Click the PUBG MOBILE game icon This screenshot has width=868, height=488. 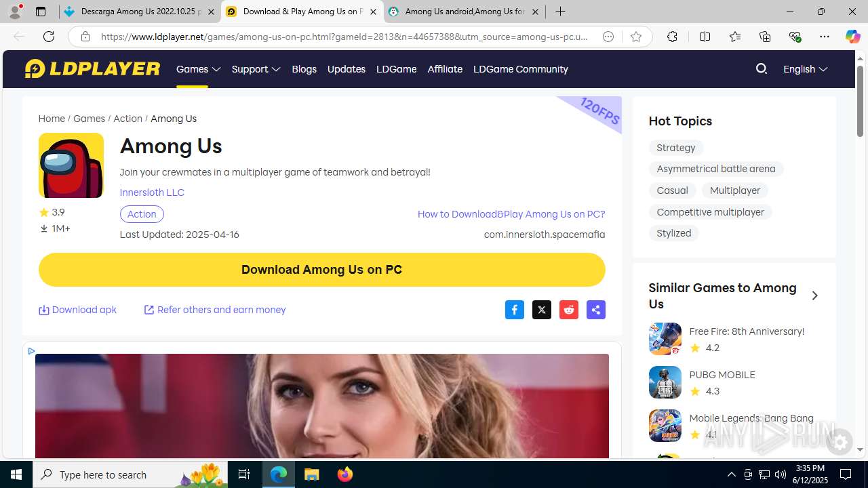click(665, 382)
